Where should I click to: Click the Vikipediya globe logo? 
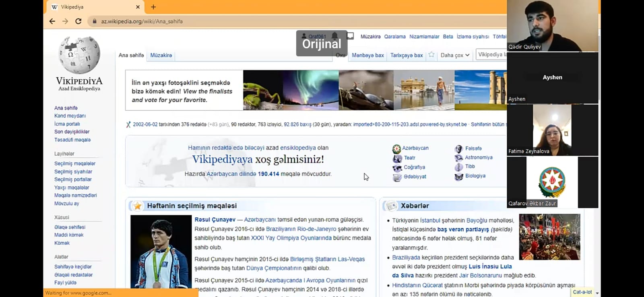(x=79, y=55)
